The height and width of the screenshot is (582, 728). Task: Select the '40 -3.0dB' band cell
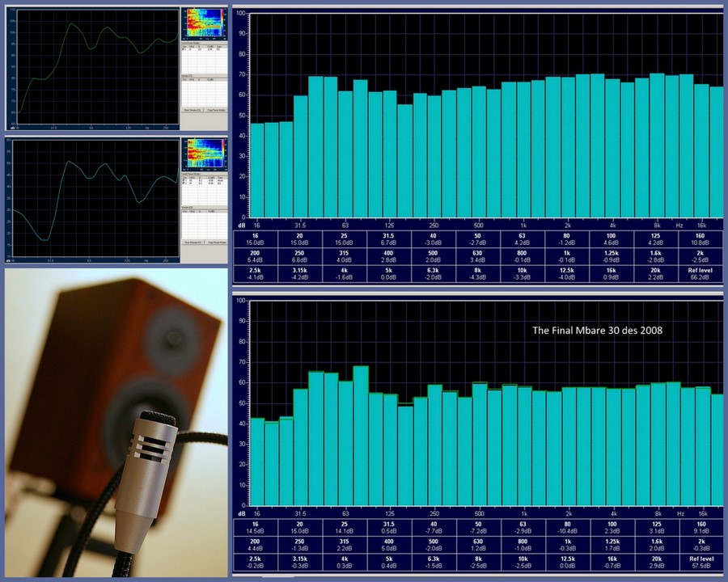[x=434, y=239]
